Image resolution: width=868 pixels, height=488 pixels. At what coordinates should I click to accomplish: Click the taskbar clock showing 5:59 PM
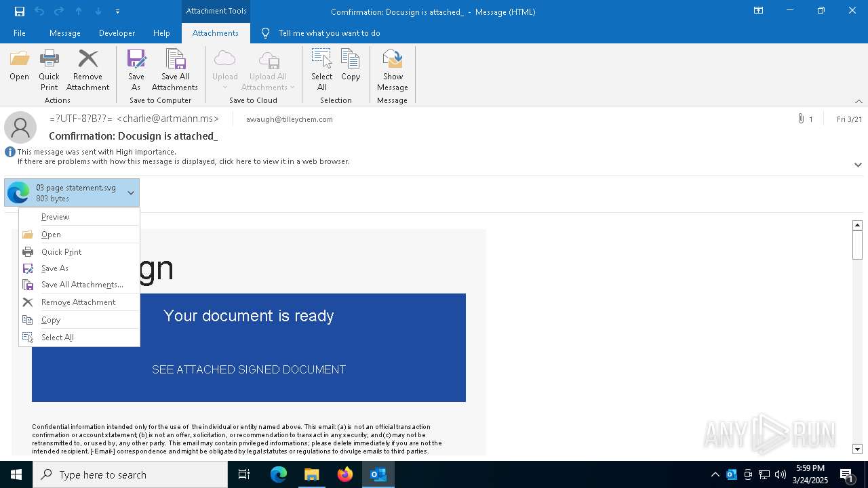(810, 474)
